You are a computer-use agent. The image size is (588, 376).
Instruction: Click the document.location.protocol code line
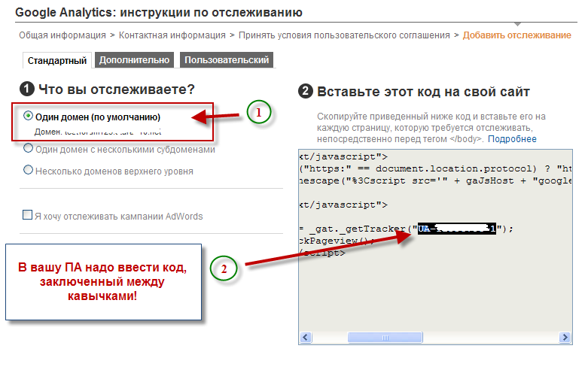click(435, 168)
